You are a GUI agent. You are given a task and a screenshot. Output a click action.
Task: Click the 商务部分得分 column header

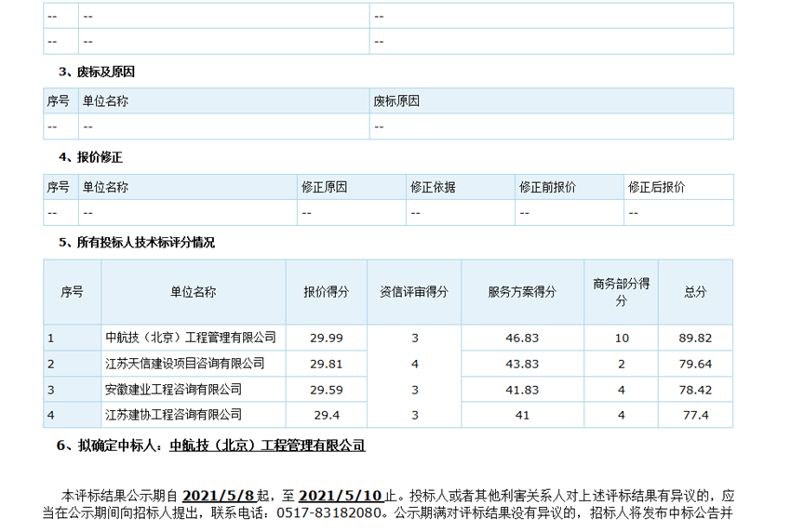(x=621, y=292)
